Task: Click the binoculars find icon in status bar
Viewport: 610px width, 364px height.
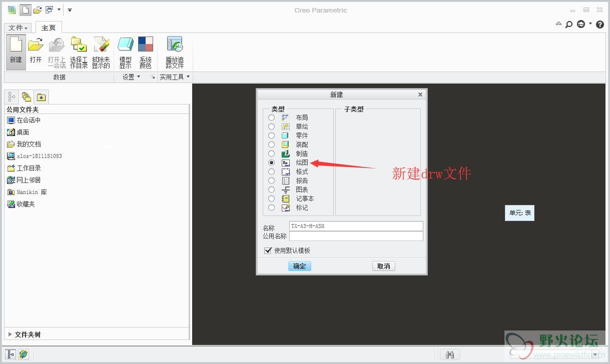Action: (x=450, y=354)
